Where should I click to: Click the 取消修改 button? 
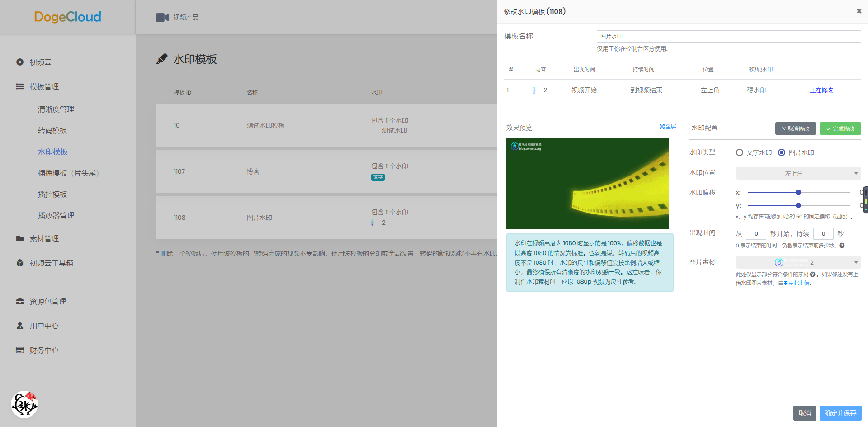(x=796, y=128)
